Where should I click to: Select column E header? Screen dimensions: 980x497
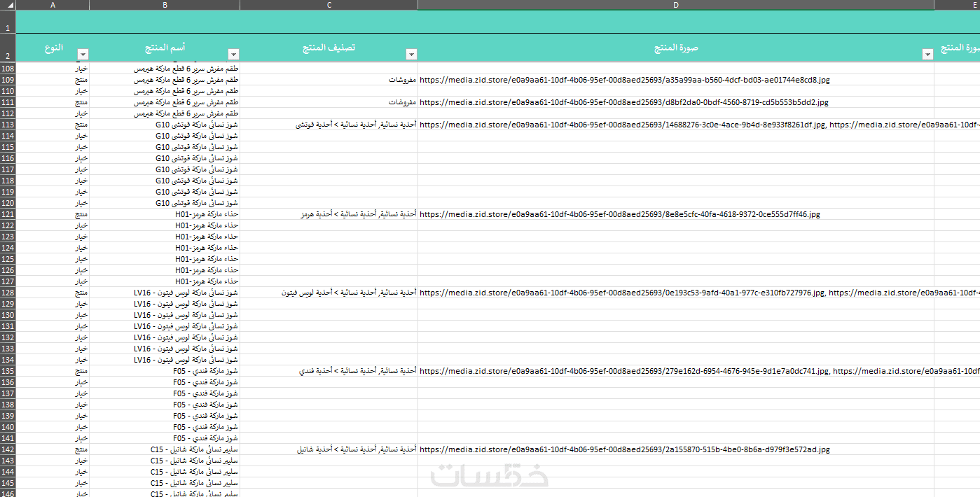(957, 5)
